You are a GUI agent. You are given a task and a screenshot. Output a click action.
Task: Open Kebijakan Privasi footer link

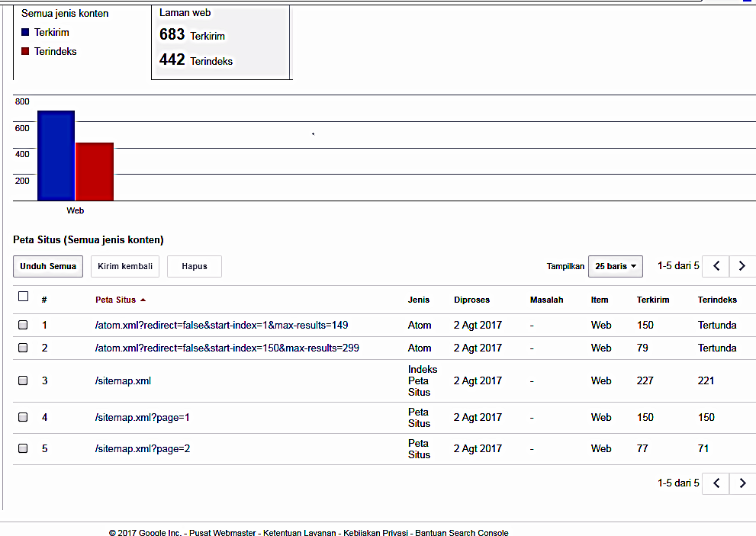click(375, 532)
